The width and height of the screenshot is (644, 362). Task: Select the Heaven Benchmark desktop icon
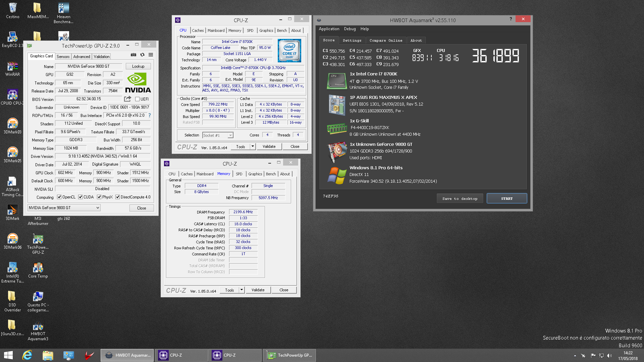[x=63, y=13]
